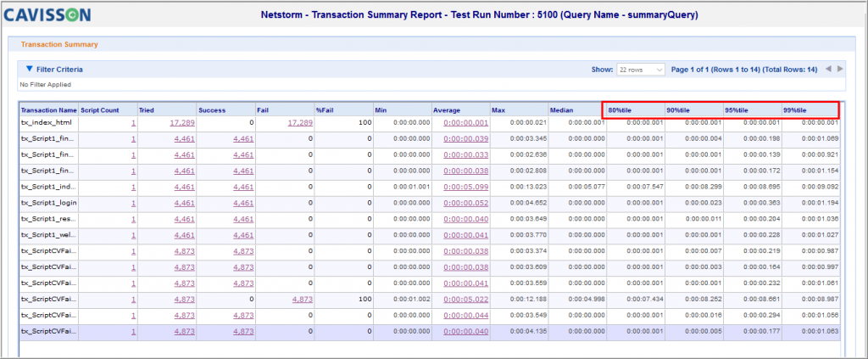Screen dimensions: 868x359
Task: Collapse the Filter Criteria triangle
Action: coord(30,70)
